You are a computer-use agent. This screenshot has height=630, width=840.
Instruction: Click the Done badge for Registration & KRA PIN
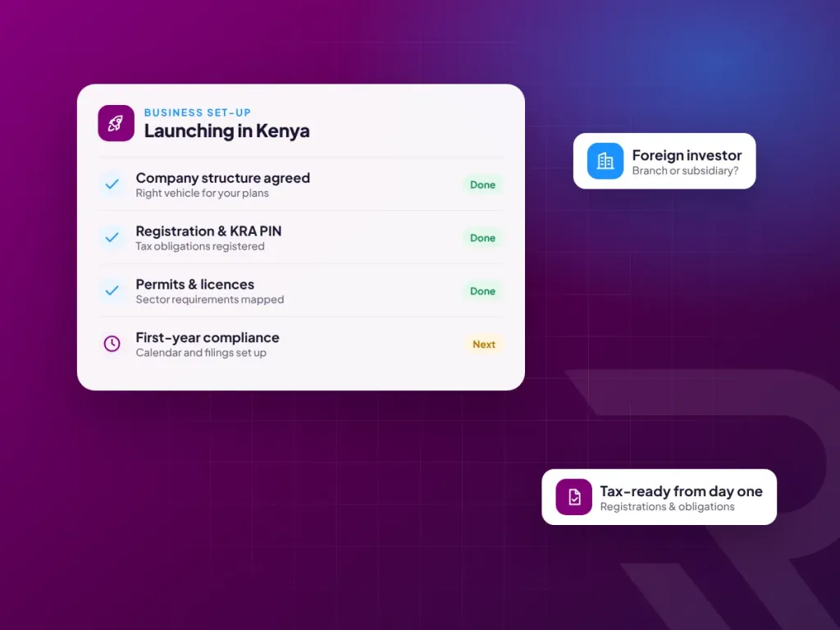[x=482, y=238]
